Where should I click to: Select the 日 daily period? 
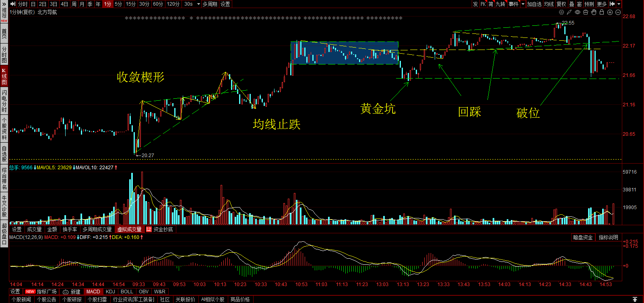pyautogui.click(x=33, y=4)
